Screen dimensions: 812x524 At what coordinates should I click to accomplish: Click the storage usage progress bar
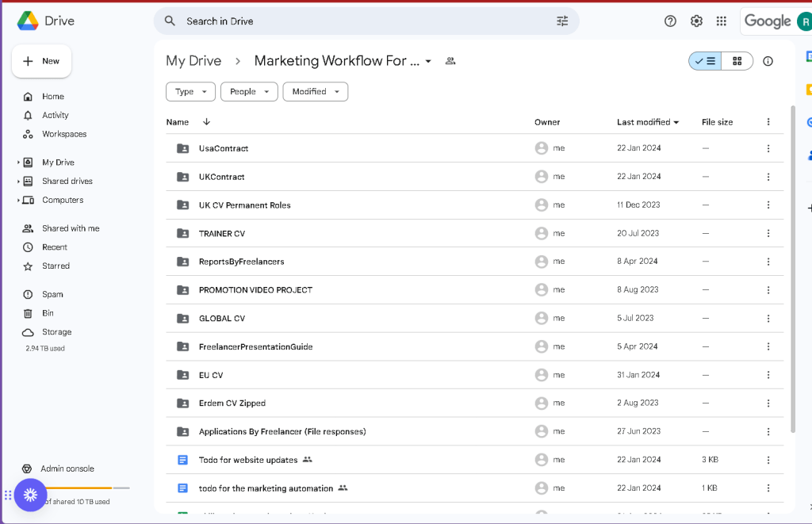click(87, 488)
